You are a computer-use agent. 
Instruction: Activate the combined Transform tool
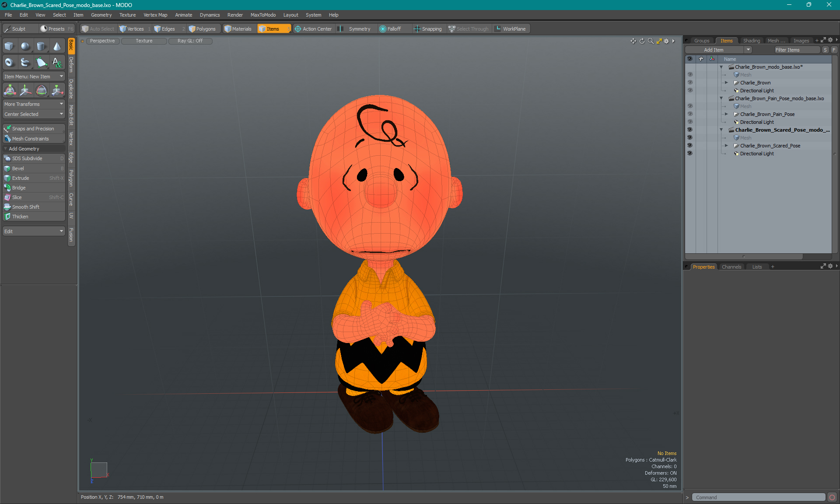click(10, 91)
